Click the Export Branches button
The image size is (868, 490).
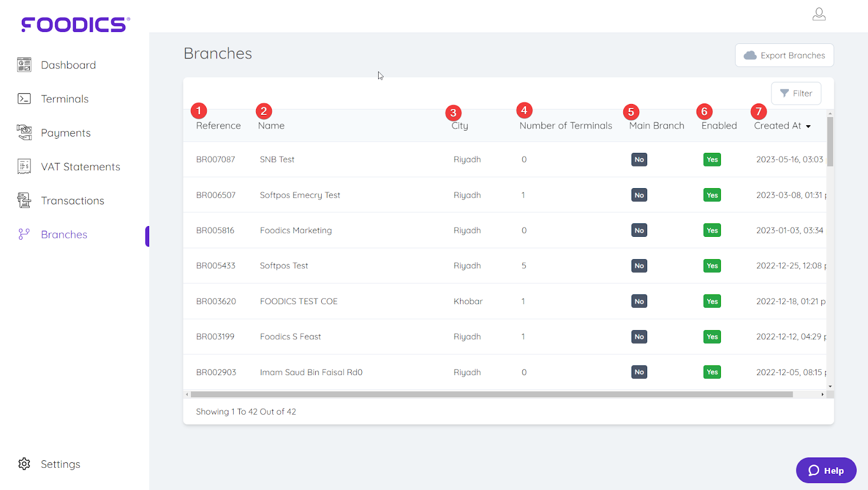click(783, 55)
